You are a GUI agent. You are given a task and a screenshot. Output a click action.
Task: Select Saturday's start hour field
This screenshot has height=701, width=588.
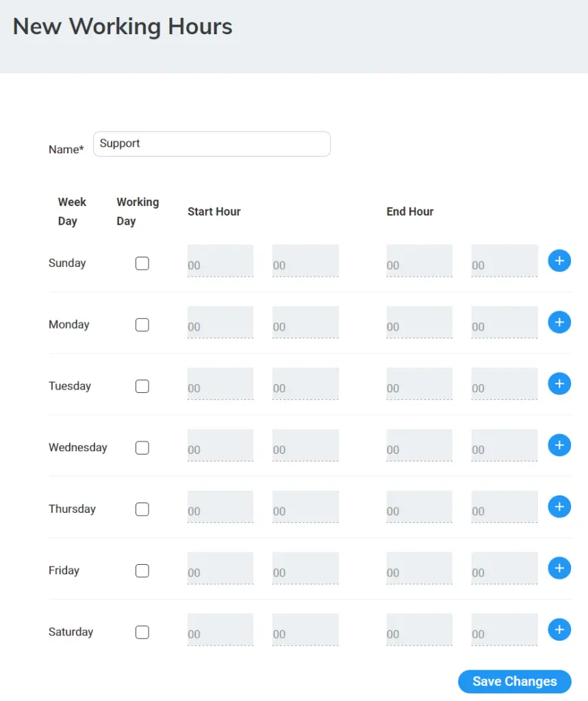(220, 630)
